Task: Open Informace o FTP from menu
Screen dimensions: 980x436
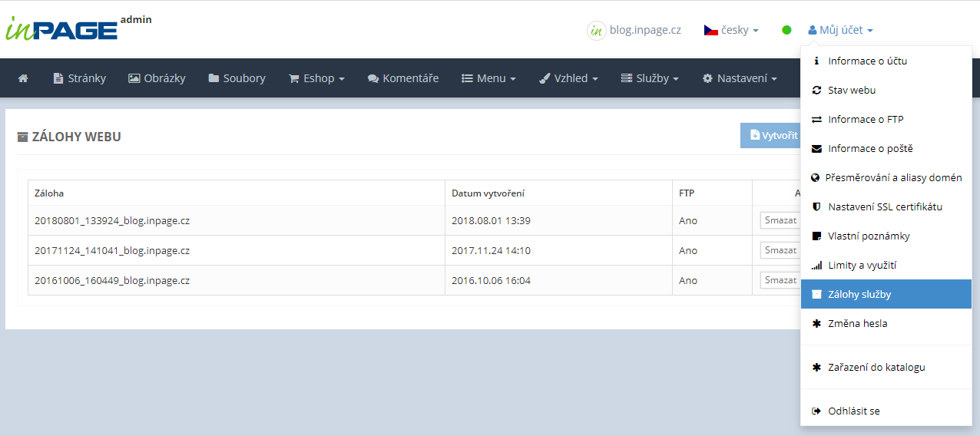Action: click(866, 119)
